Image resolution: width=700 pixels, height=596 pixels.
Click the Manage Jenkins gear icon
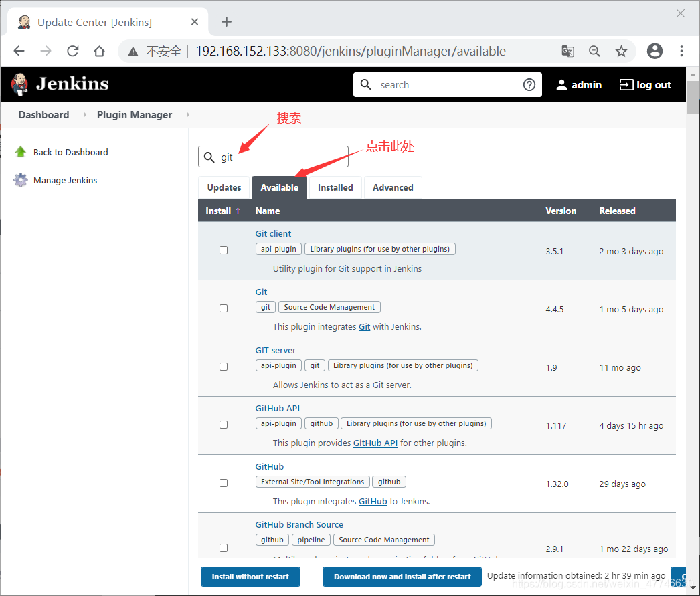click(21, 180)
